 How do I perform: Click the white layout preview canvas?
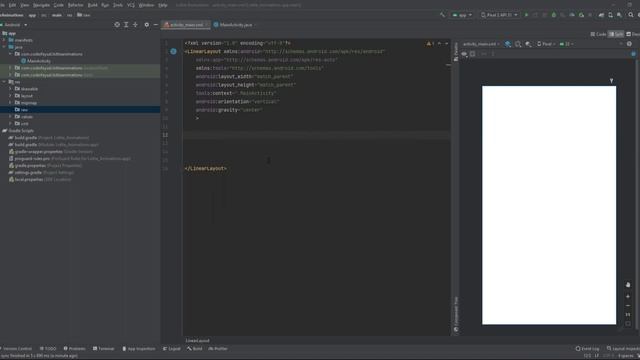point(549,205)
